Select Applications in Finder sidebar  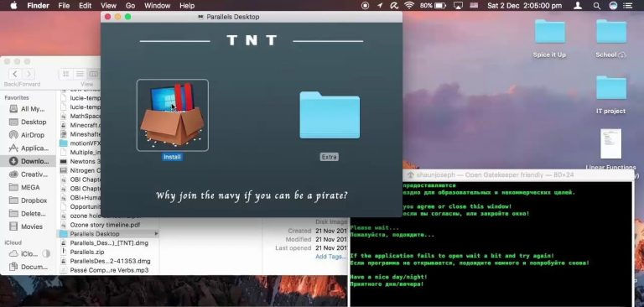point(28,148)
